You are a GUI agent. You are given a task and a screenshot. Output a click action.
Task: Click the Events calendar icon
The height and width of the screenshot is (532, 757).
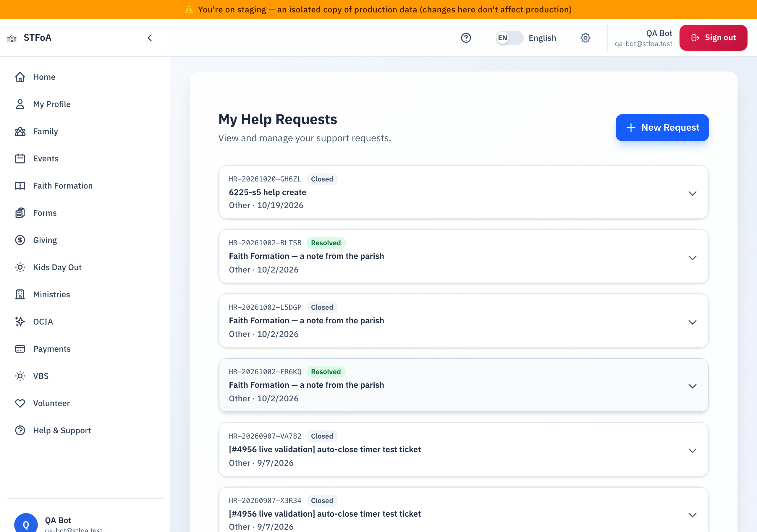pos(20,158)
